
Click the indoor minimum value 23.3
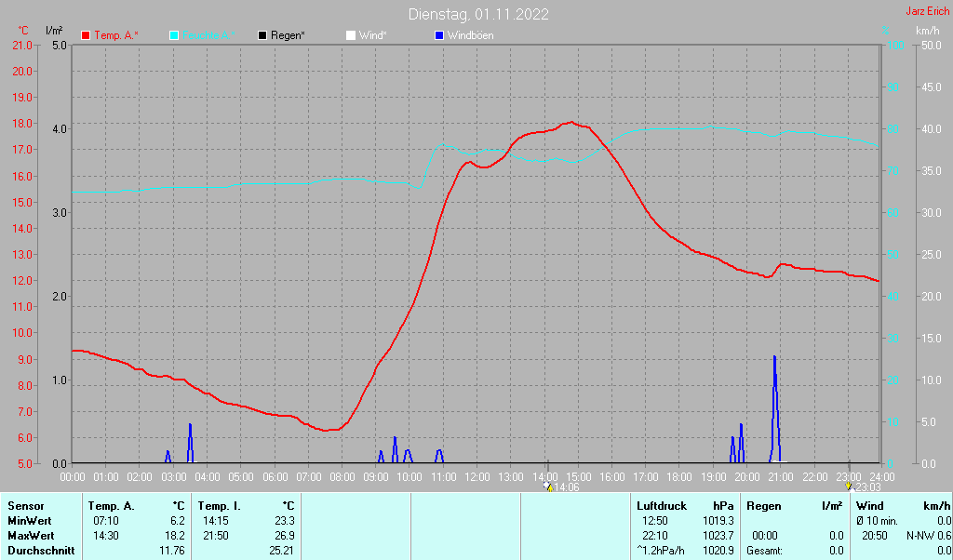pyautogui.click(x=285, y=521)
